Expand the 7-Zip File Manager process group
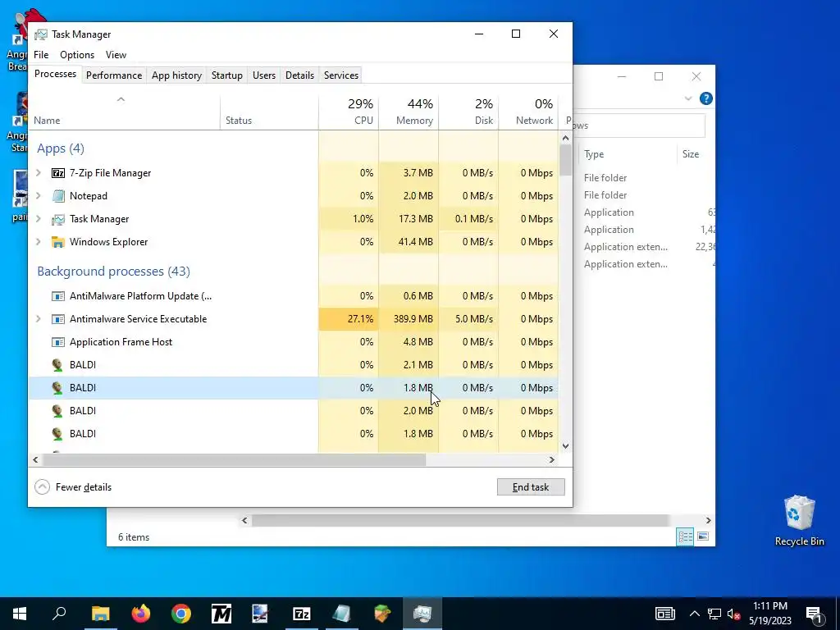Screen dimensions: 840x630 coord(38,173)
